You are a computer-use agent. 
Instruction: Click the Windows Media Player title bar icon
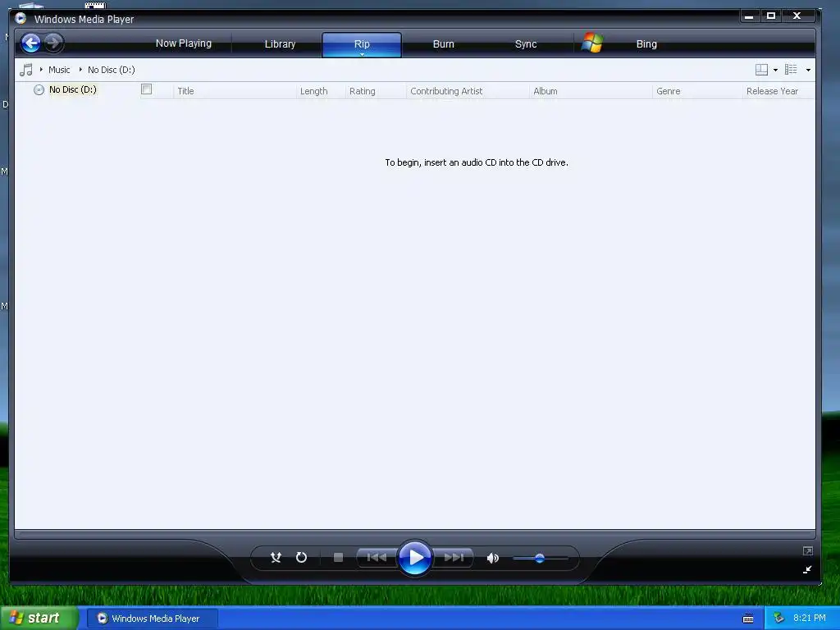(x=21, y=19)
